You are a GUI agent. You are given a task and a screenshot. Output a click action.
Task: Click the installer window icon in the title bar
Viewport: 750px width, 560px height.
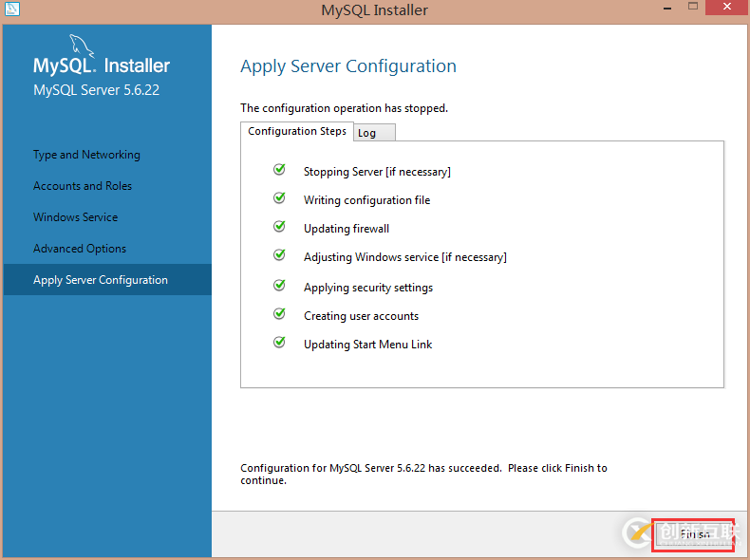click(12, 9)
